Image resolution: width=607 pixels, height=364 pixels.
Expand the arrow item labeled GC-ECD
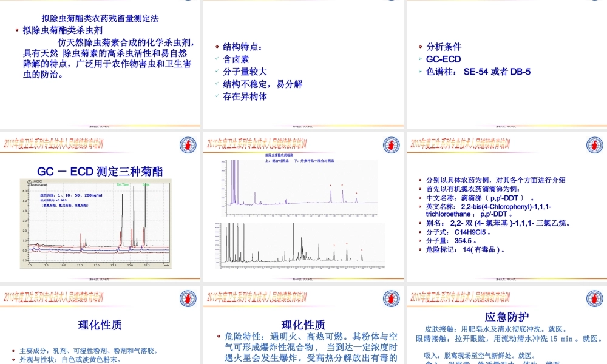click(x=420, y=59)
